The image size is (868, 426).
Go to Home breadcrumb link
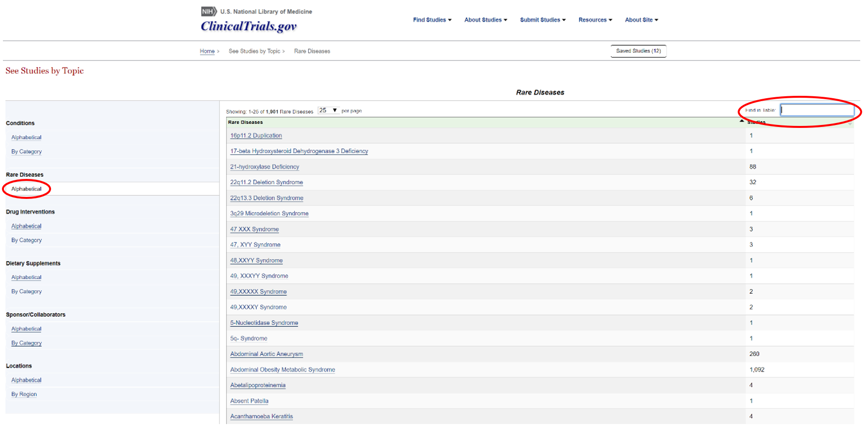point(207,51)
